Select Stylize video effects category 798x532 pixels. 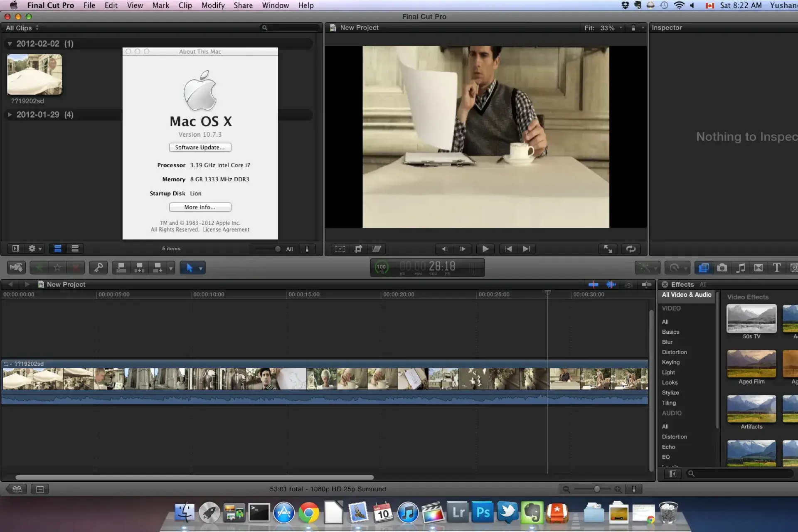pyautogui.click(x=670, y=393)
